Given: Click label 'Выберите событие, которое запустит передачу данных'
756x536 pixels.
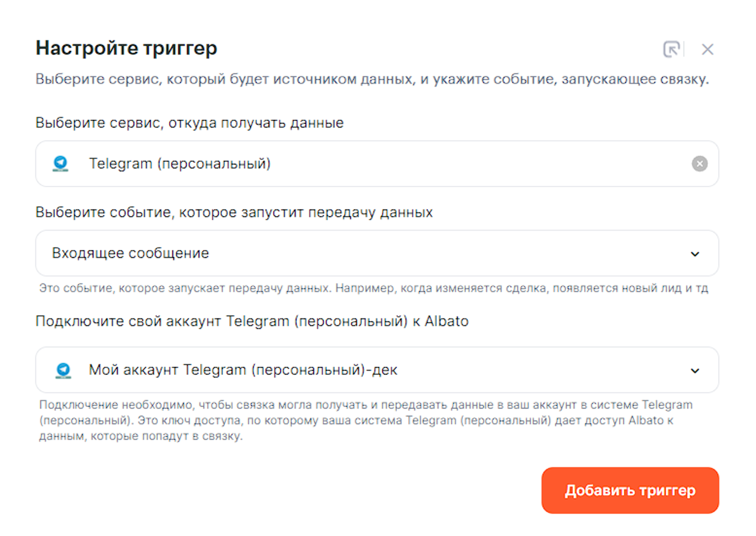Looking at the screenshot, I should [234, 212].
